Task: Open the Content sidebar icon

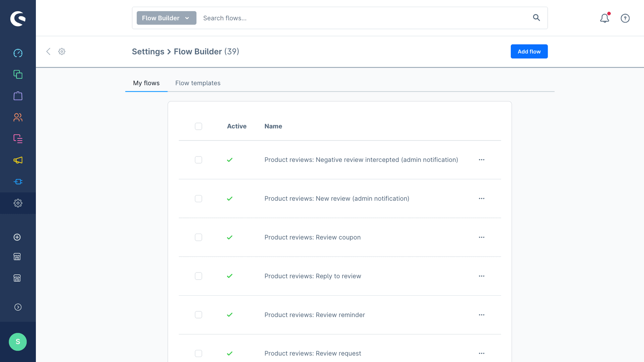Action: coord(18,139)
